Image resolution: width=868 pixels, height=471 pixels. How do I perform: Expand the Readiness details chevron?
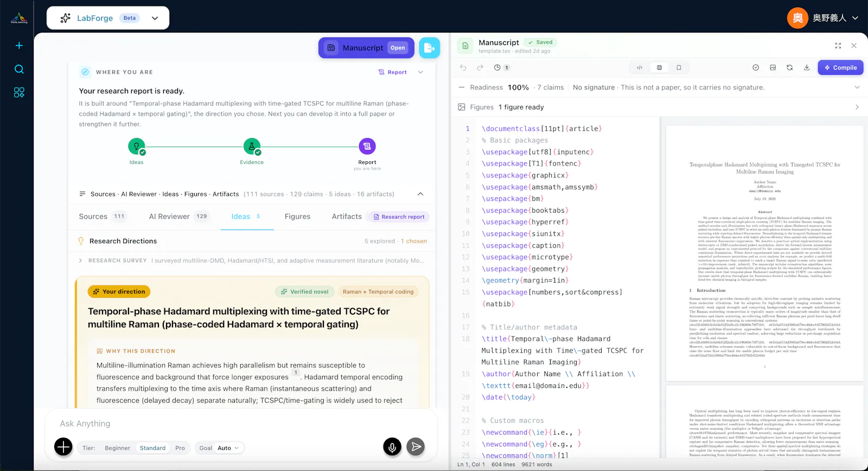click(x=857, y=87)
